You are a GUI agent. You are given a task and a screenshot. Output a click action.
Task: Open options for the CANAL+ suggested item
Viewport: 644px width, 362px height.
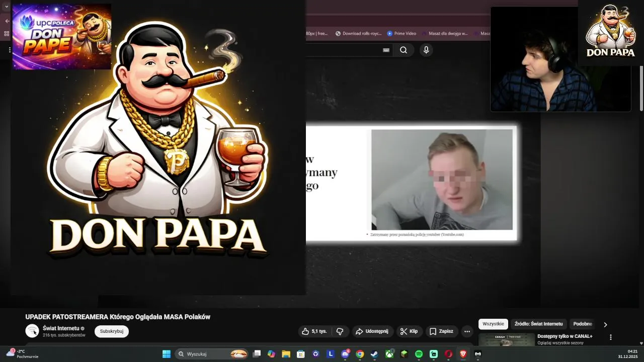coord(611,337)
